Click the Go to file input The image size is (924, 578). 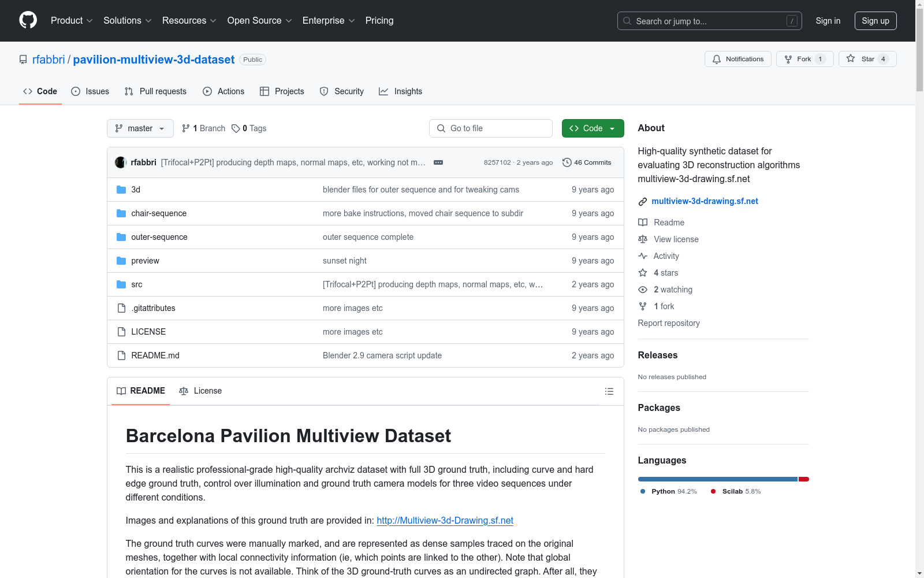[x=491, y=128]
